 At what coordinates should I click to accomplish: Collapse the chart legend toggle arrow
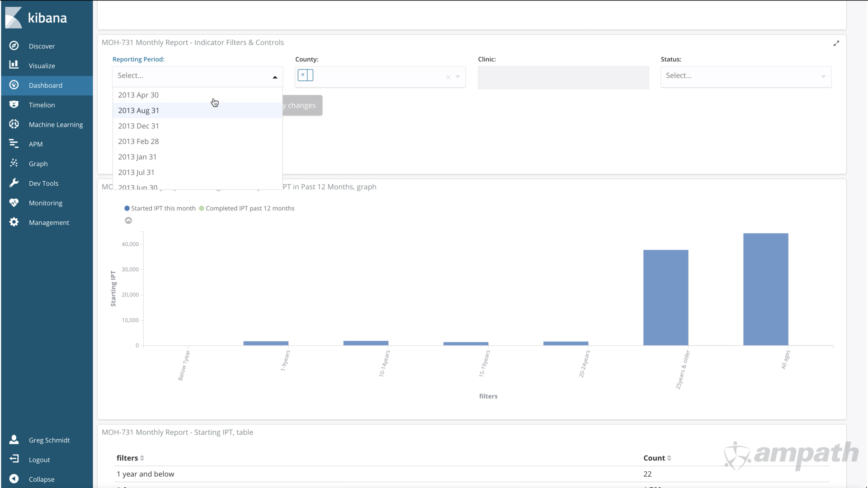click(x=128, y=221)
